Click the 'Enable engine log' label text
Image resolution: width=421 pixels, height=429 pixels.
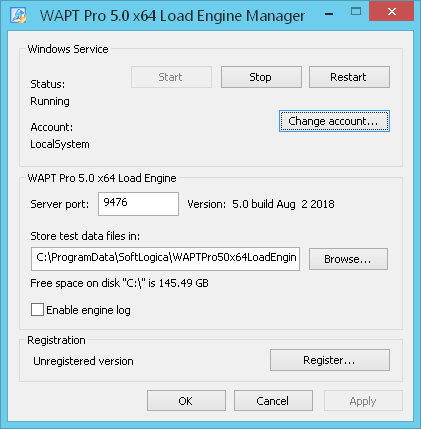click(x=88, y=310)
